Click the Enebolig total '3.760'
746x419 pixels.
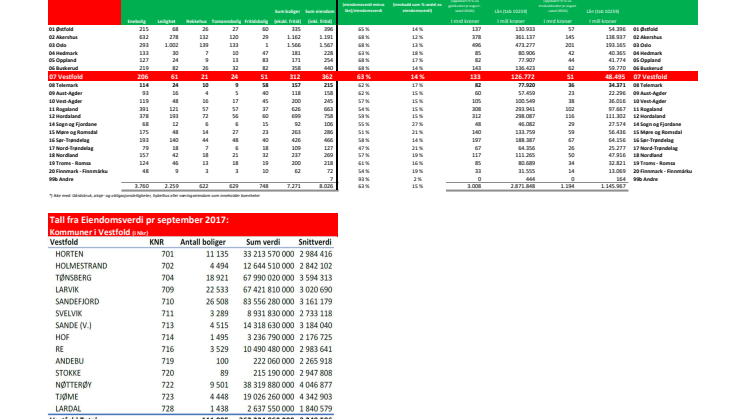coord(142,186)
